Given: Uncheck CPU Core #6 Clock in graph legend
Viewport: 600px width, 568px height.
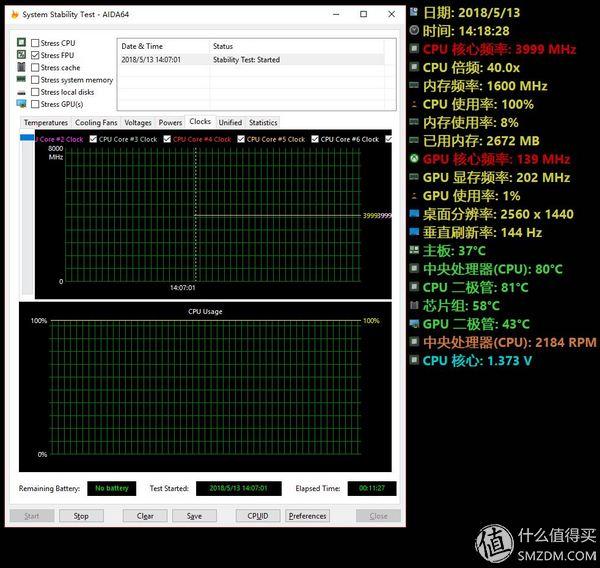Looking at the screenshot, I should pos(315,139).
